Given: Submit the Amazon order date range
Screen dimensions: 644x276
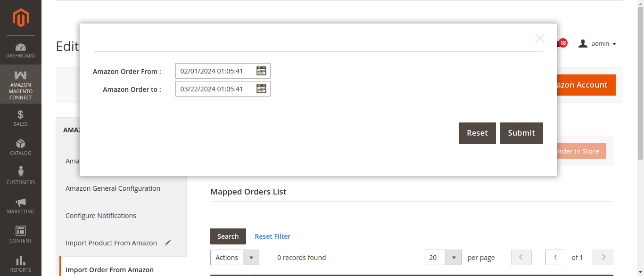Looking at the screenshot, I should click(x=521, y=133).
